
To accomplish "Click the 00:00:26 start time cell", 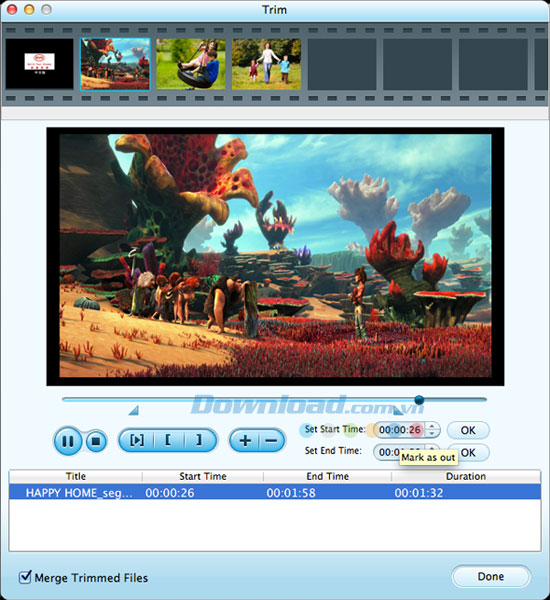I will [x=170, y=492].
